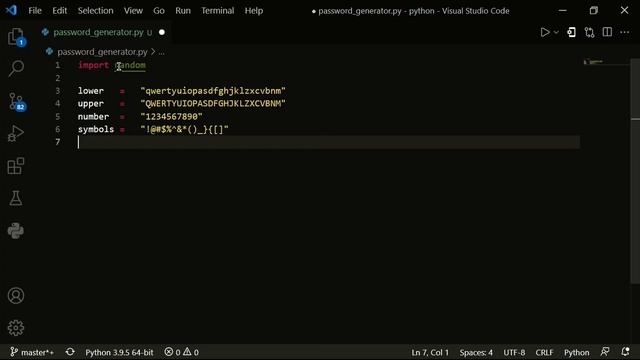Click the feedback icon in status bar
This screenshot has width=640, height=360.
point(605,352)
